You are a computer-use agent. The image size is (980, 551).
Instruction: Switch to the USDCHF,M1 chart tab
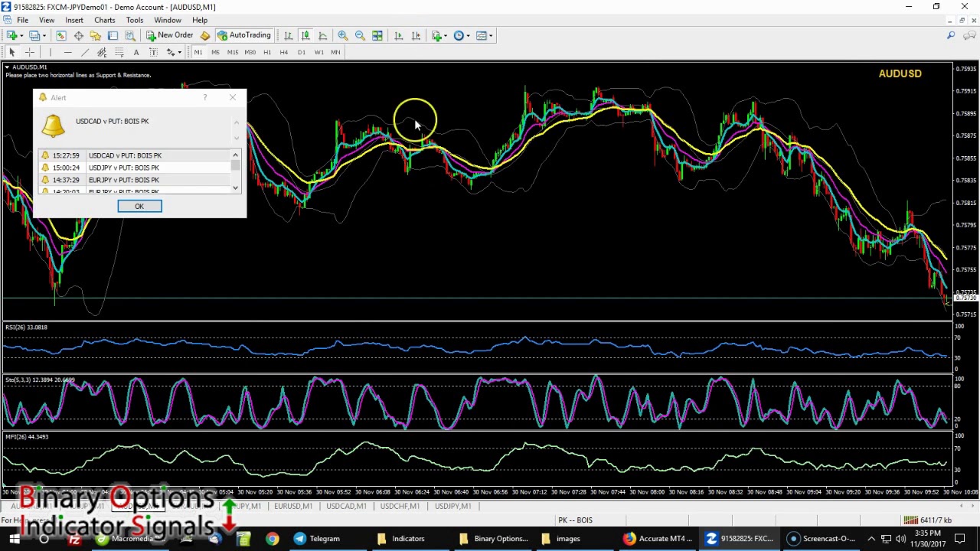click(400, 506)
